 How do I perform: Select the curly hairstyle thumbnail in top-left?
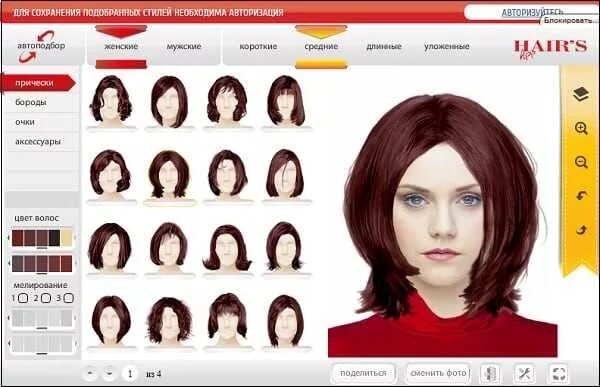coord(111,101)
